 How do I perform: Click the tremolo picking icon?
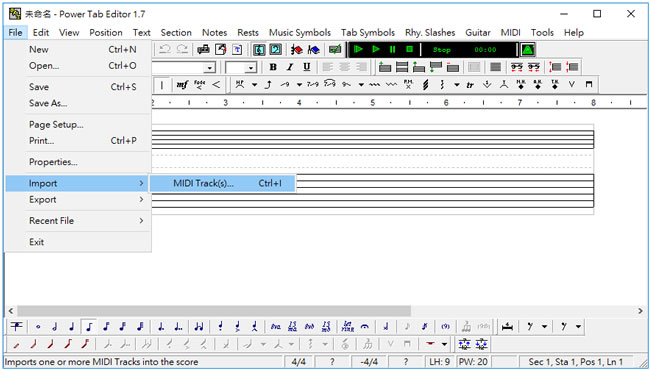(425, 85)
